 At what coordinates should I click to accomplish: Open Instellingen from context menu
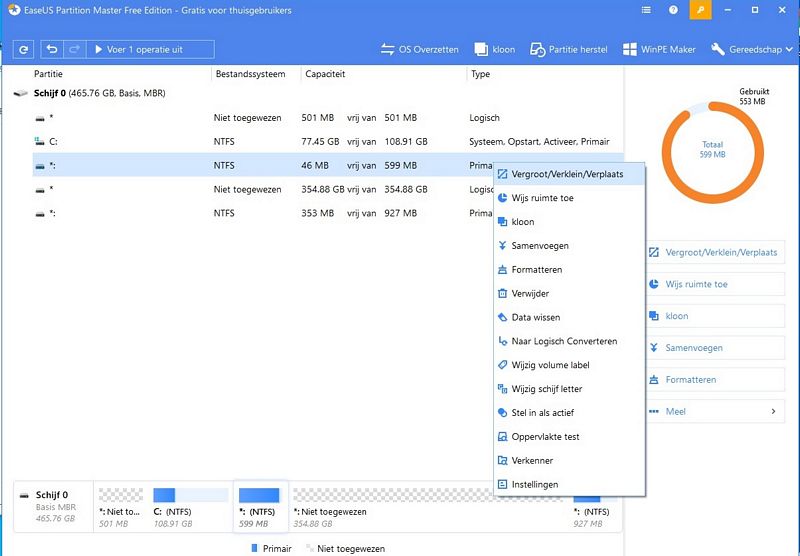pyautogui.click(x=569, y=485)
